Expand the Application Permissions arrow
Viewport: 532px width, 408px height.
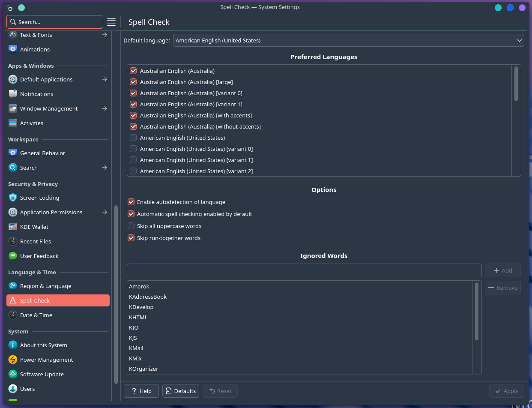[104, 212]
